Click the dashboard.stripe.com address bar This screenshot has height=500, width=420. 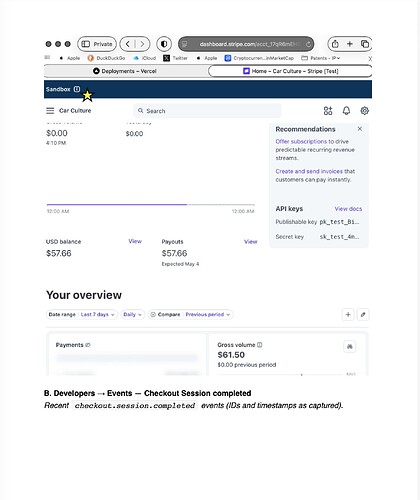[x=246, y=44]
